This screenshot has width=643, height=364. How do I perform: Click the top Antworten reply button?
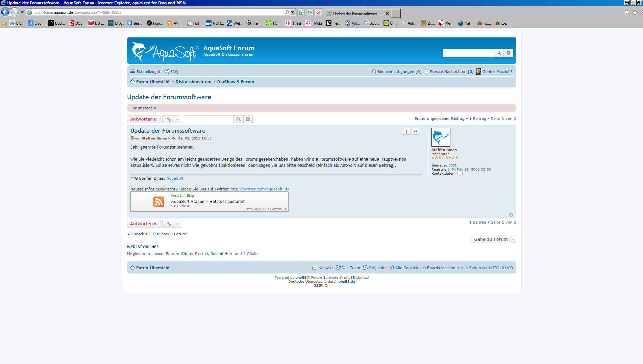(x=143, y=119)
